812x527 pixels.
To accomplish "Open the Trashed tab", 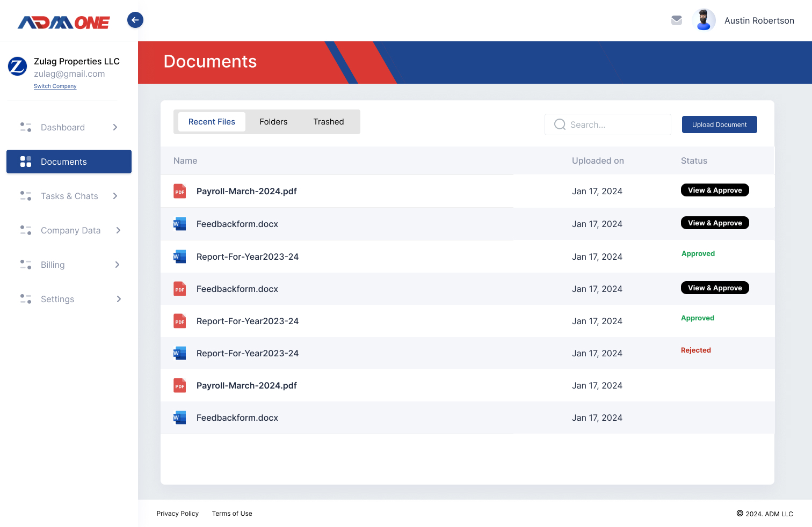I will click(x=328, y=122).
